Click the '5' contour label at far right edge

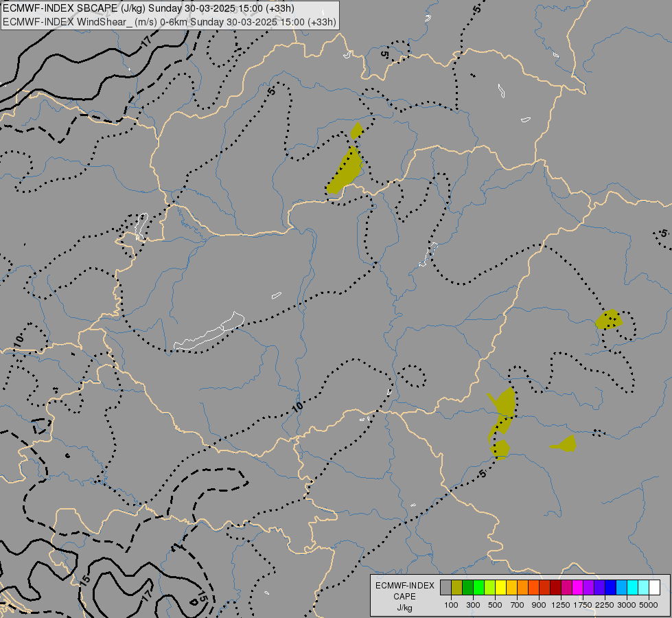click(664, 233)
